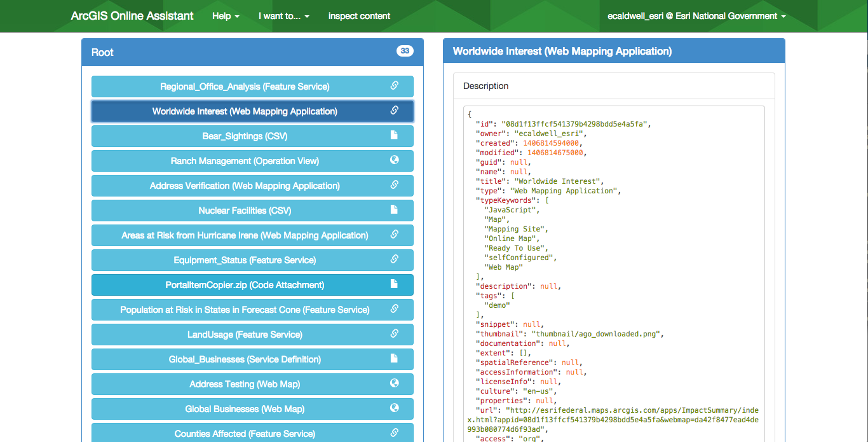Select Equipment_Status (Feature Service) item
Viewport: 868px width, 442px height.
click(252, 260)
